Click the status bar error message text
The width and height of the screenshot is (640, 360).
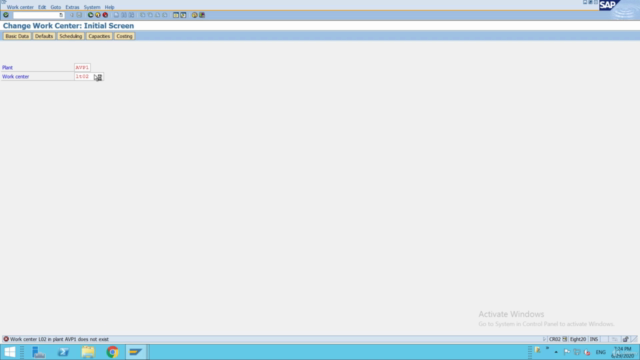pos(59,339)
